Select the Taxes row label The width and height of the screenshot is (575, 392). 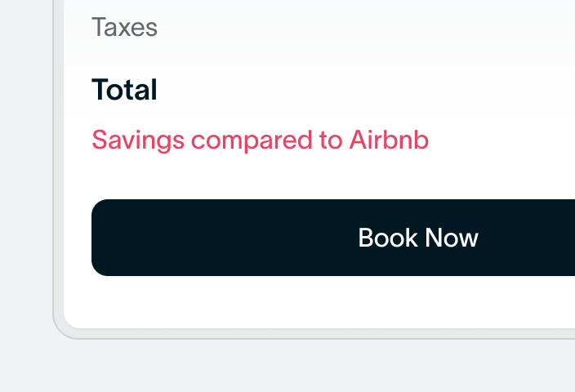click(124, 28)
